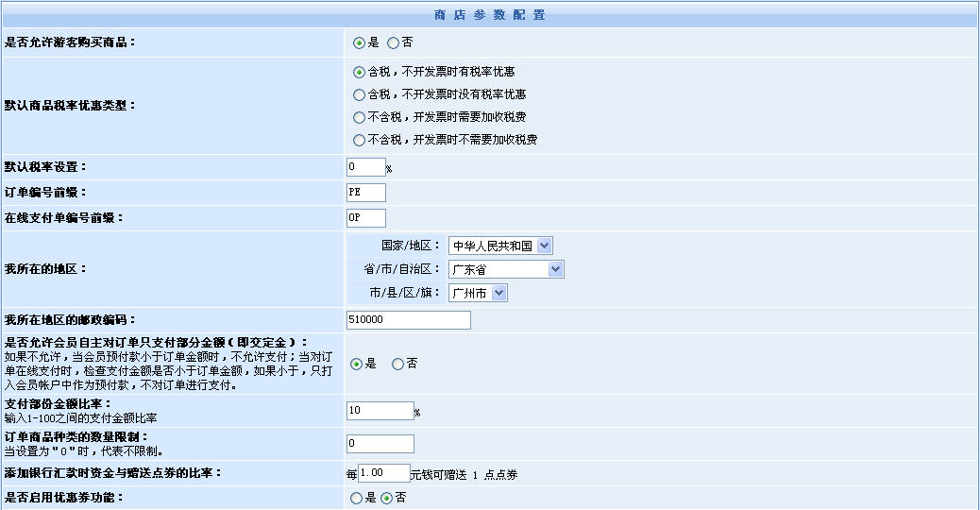
Task: Open the 国家/地区 dropdown showing 中华人民共和国
Action: [499, 246]
